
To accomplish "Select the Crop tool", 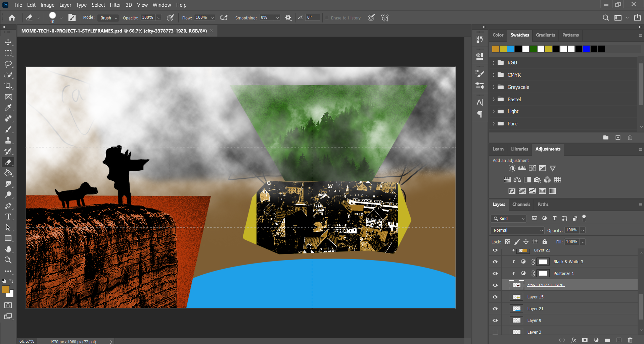I will (8, 86).
